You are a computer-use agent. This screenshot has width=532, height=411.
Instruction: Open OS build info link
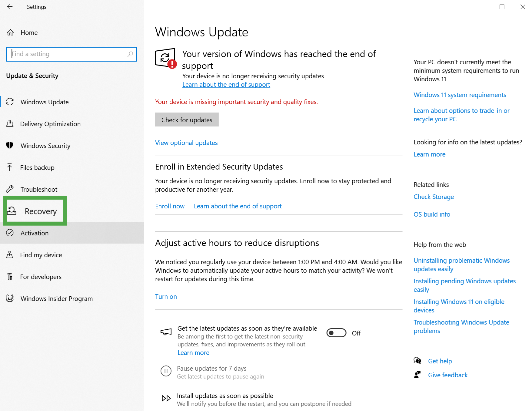click(x=432, y=214)
